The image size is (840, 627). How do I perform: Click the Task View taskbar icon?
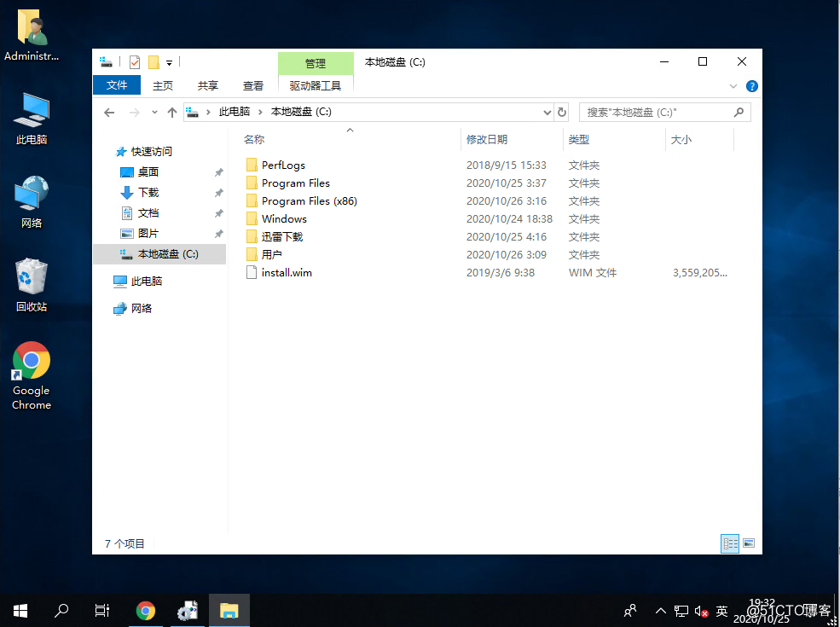click(101, 610)
